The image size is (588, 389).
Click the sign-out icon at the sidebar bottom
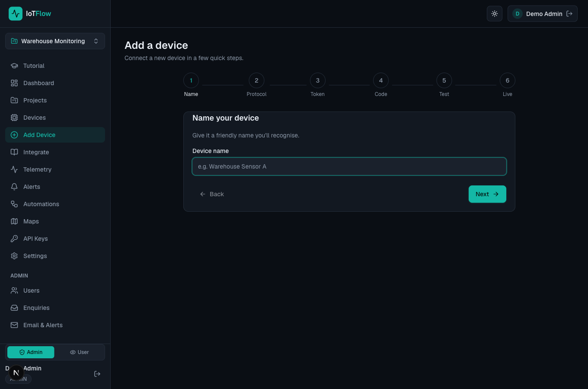coord(97,374)
